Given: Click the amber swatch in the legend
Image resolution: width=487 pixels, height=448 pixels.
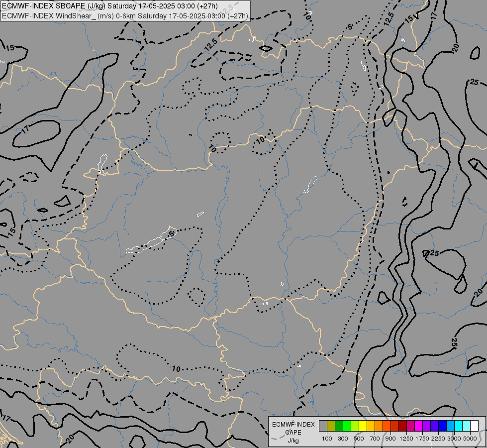Looking at the screenshot, I should click(371, 426).
